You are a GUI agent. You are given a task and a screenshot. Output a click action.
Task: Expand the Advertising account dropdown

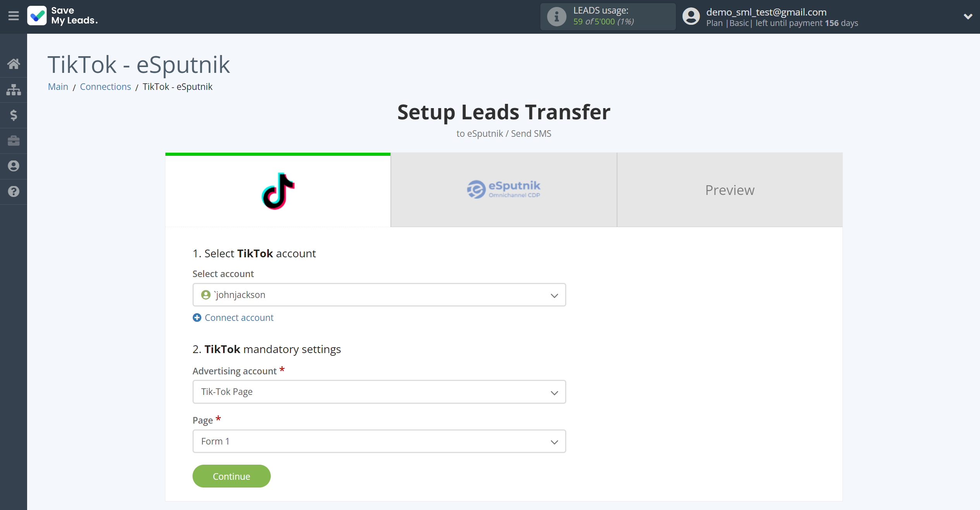[555, 392]
